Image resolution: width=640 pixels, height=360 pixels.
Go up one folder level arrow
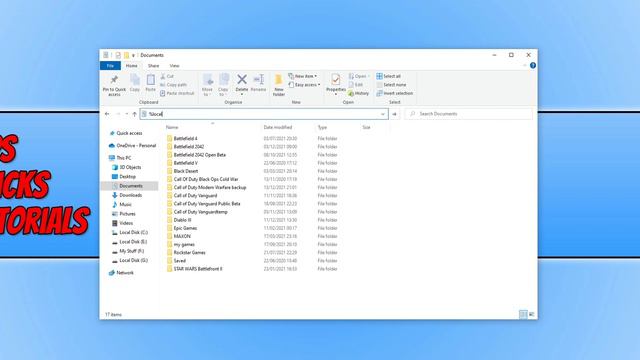pyautogui.click(x=134, y=114)
